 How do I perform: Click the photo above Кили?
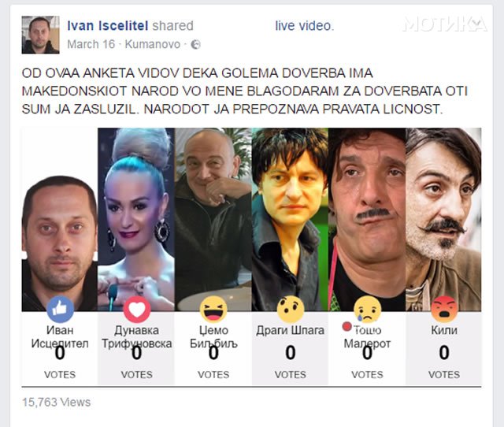tap(443, 220)
